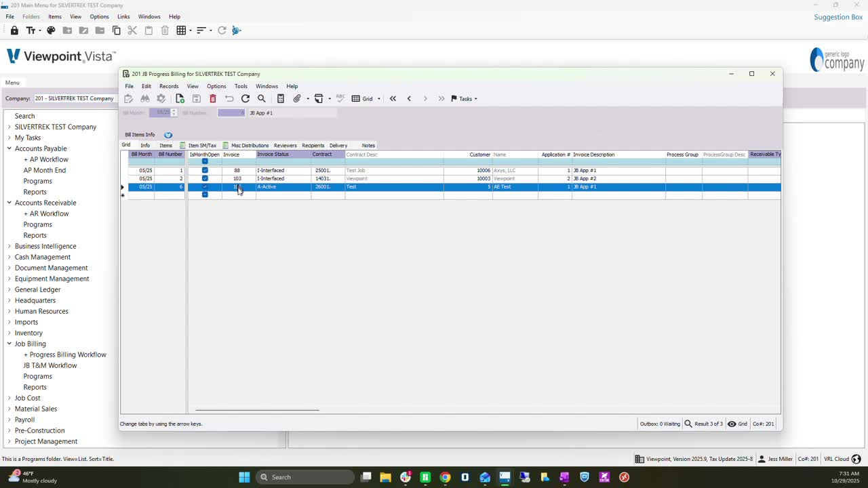
Task: Toggle IsMonthOpen checkbox in new empty row
Action: click(x=205, y=195)
